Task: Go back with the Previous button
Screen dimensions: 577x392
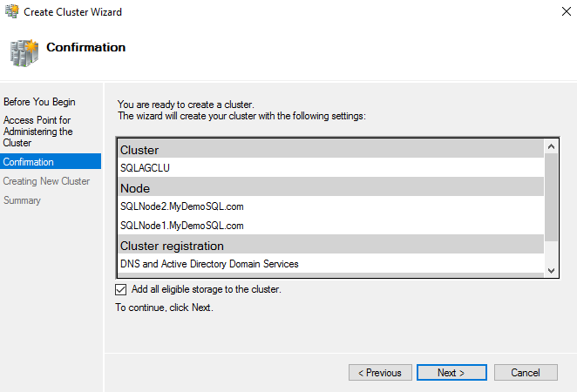Action: click(380, 373)
